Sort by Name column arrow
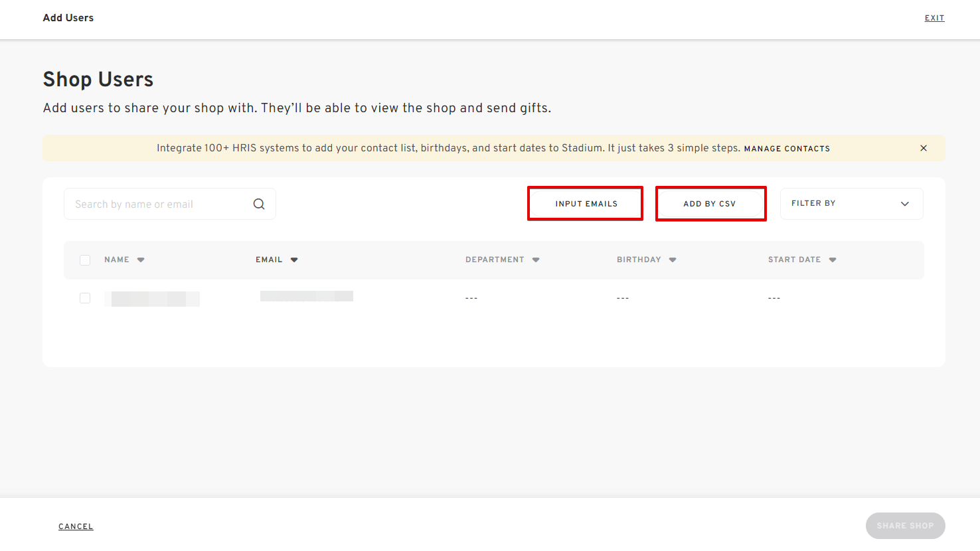The width and height of the screenshot is (980, 551). point(141,260)
